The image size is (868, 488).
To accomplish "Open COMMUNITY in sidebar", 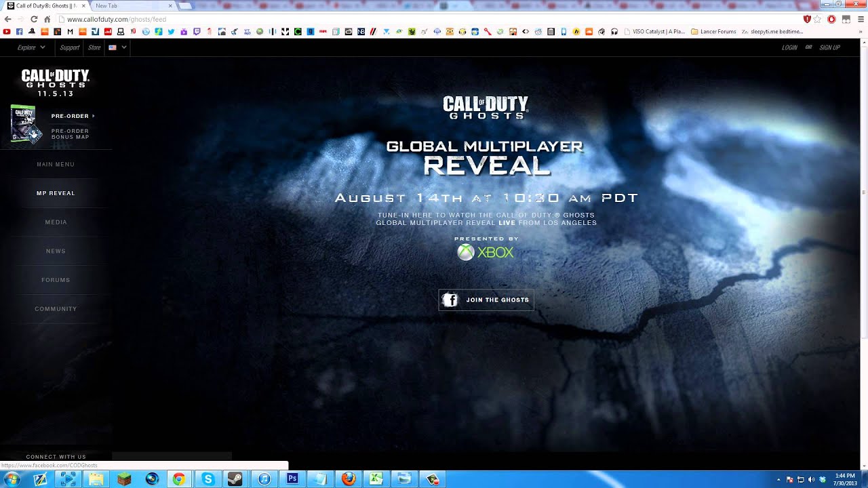I will tap(56, 309).
